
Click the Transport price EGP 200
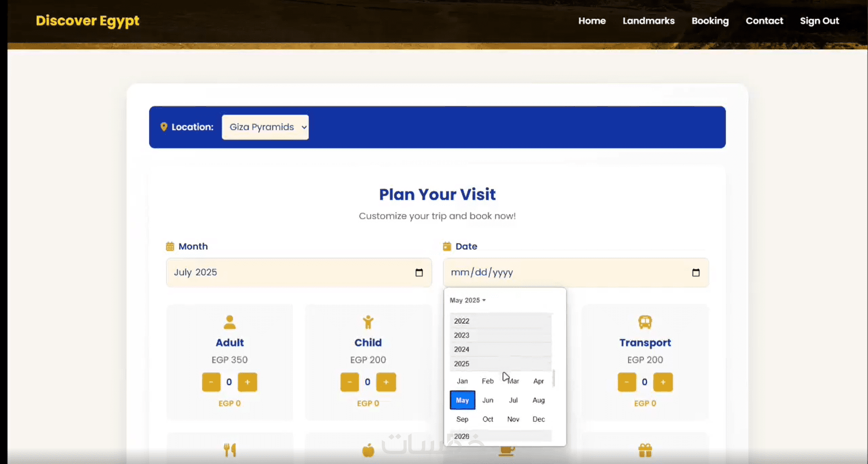coord(645,360)
